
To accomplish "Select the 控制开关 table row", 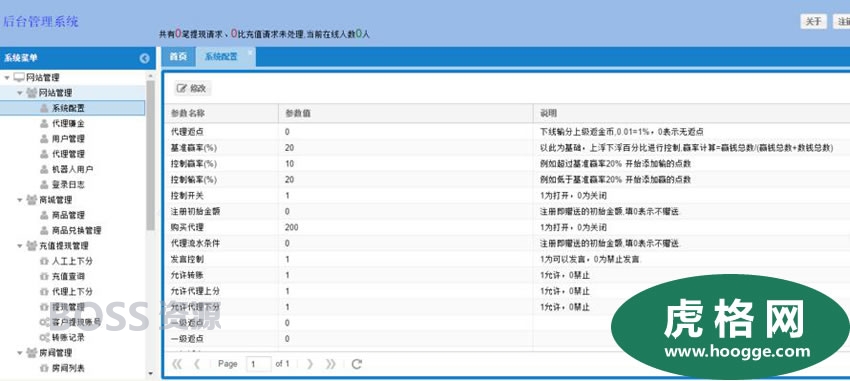I will [x=507, y=195].
